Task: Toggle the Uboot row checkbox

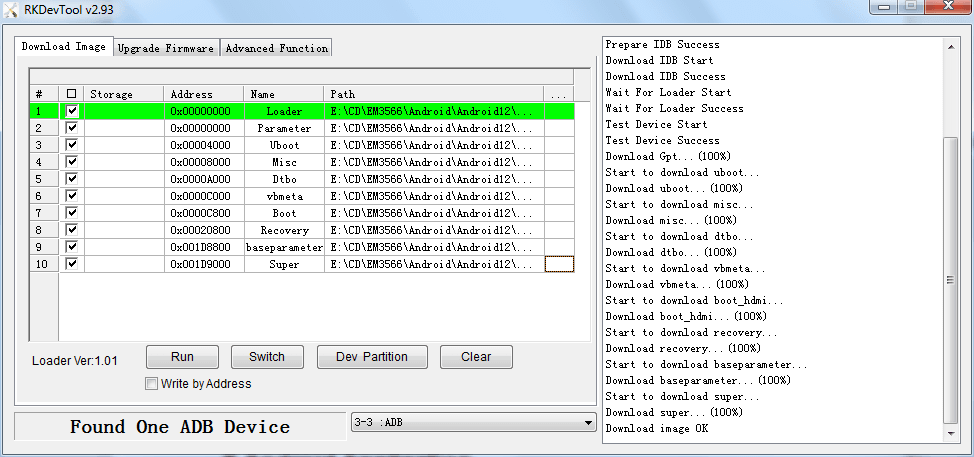Action: [72, 145]
